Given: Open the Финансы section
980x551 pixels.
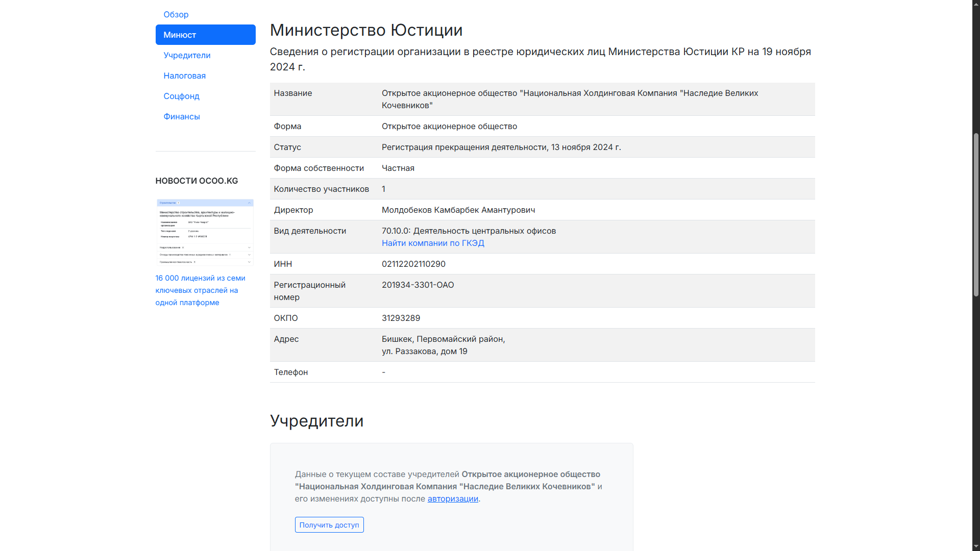Looking at the screenshot, I should pyautogui.click(x=181, y=116).
